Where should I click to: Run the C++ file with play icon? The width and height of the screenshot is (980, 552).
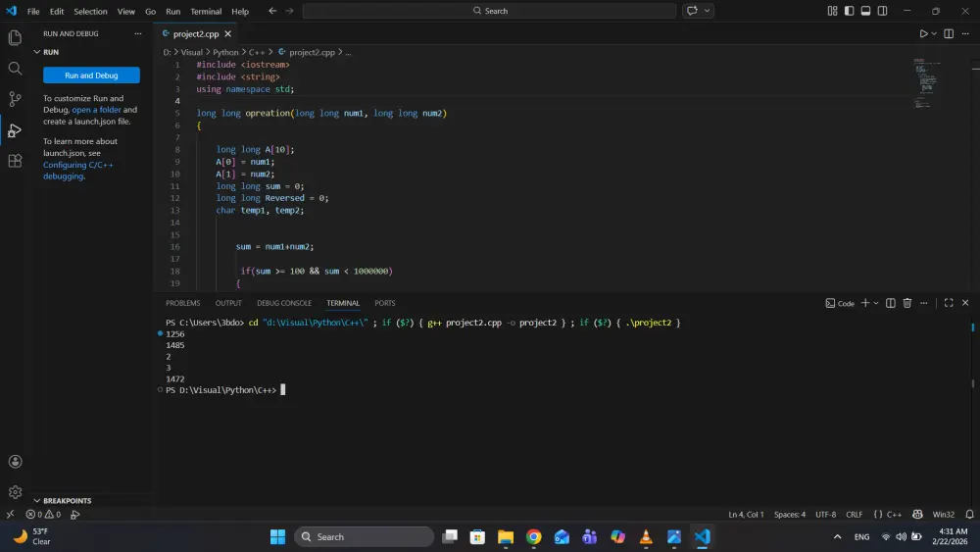923,33
